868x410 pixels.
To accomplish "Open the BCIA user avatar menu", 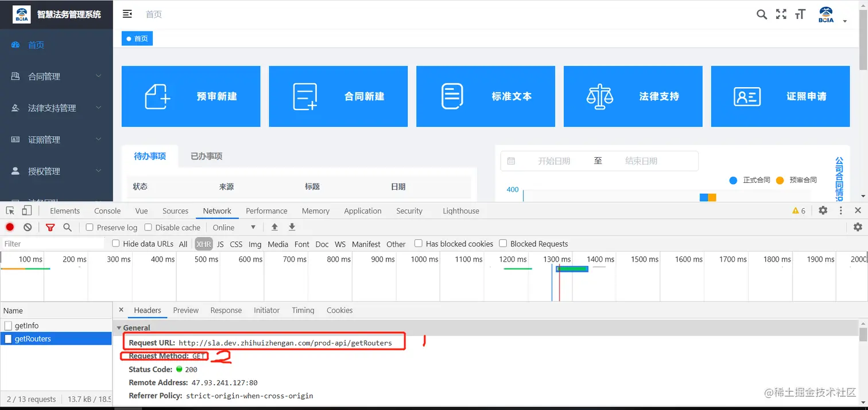I will tap(826, 14).
